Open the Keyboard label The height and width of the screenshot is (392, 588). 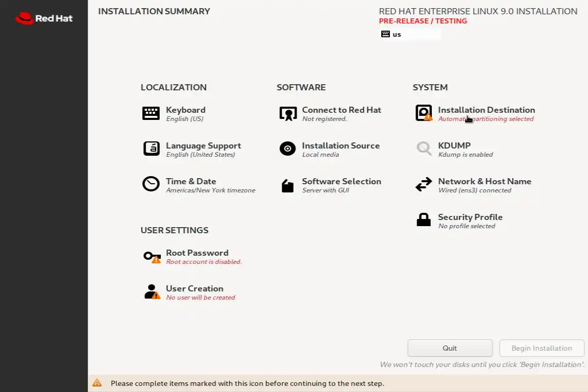tap(186, 110)
